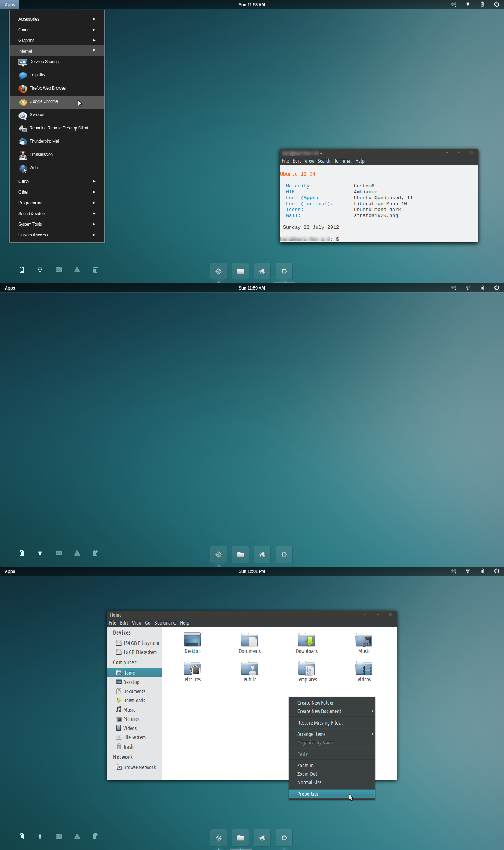Open the Templates folder icon
The height and width of the screenshot is (850, 504).
click(x=307, y=671)
